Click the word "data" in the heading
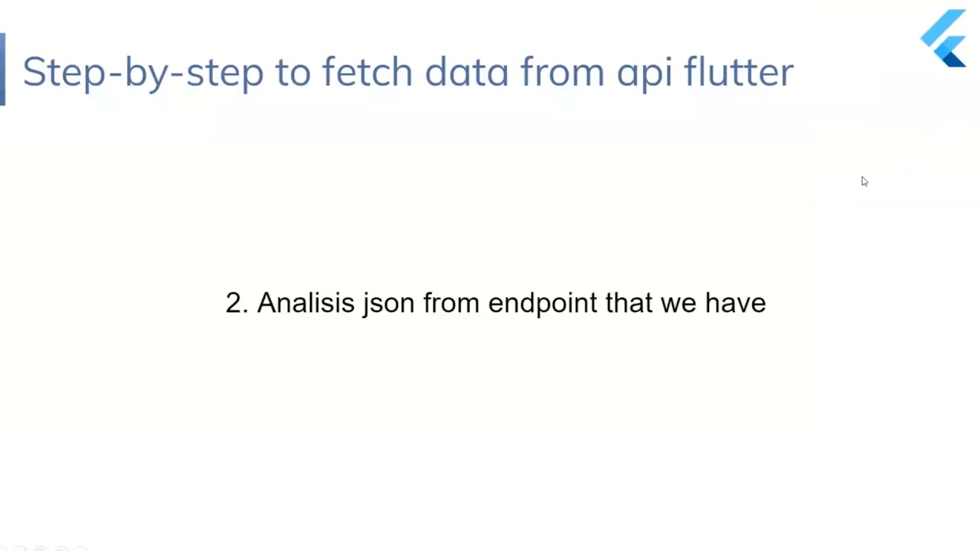 pyautogui.click(x=466, y=72)
